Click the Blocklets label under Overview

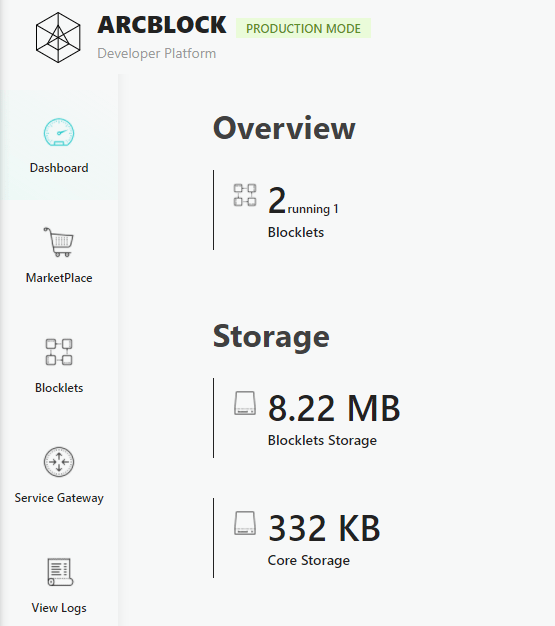[296, 232]
